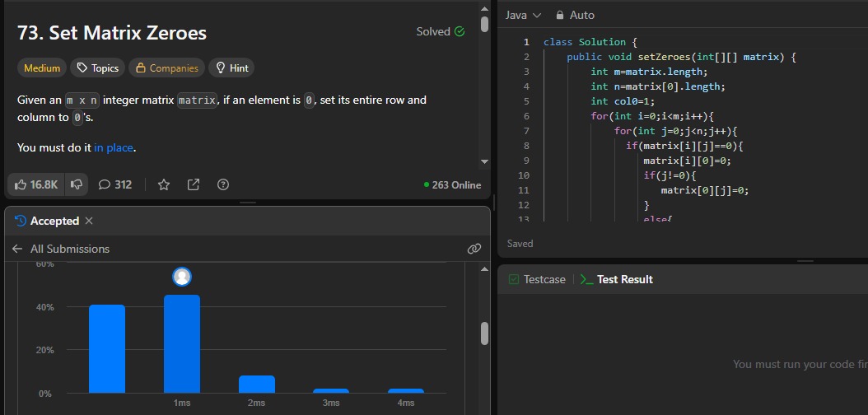
Task: Click the submissions chart scrollbar thumb
Action: [x=485, y=333]
